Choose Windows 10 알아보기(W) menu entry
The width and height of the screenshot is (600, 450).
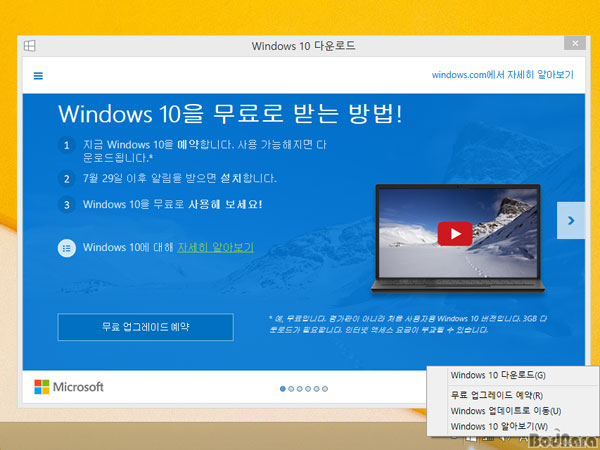tap(513, 426)
